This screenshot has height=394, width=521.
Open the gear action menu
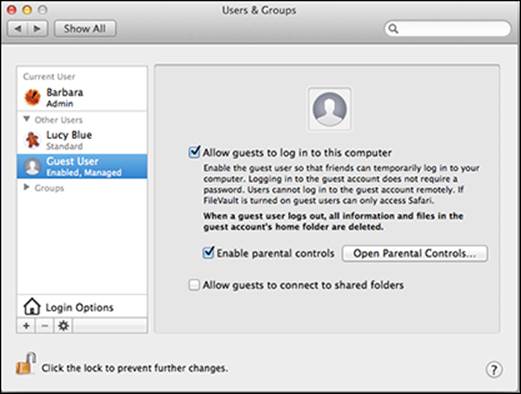click(x=63, y=326)
